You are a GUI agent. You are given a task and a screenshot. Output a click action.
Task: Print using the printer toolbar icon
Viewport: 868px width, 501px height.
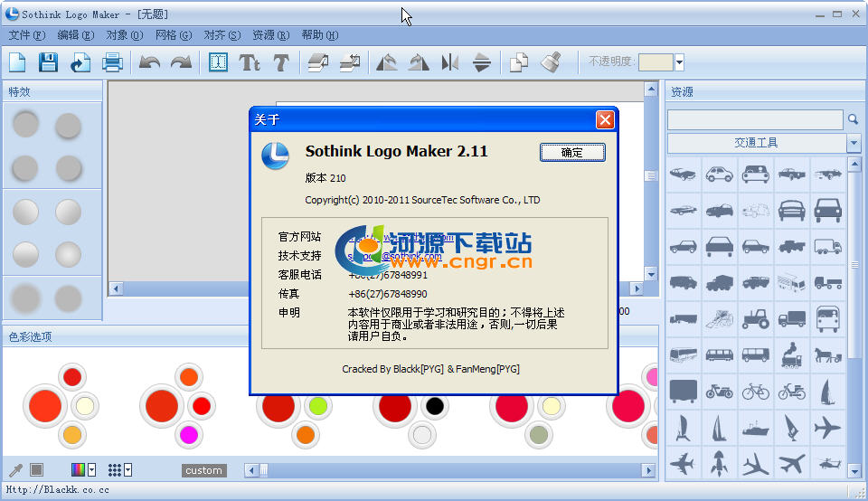112,62
